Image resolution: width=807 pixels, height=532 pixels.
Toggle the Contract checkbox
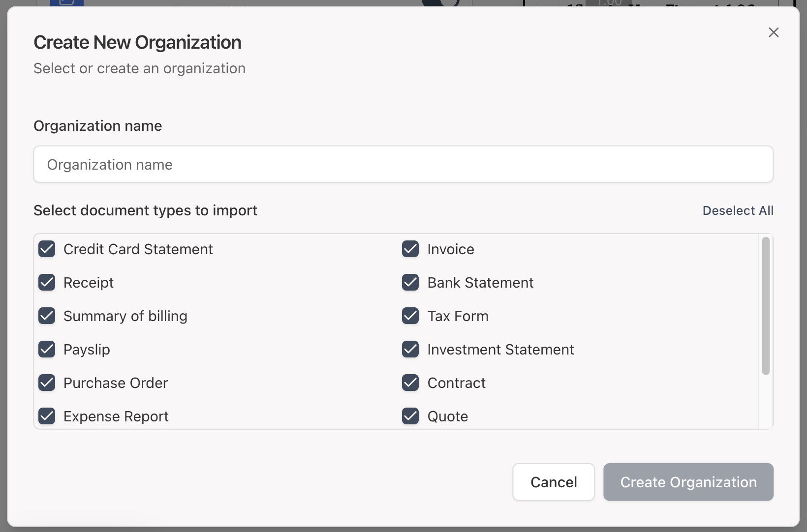point(410,383)
